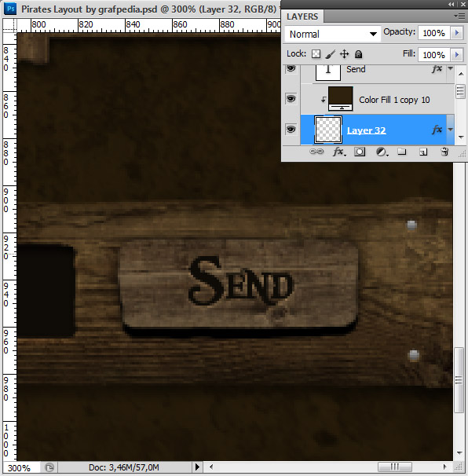Hide the Send text layer
This screenshot has width=468, height=476.
point(291,68)
